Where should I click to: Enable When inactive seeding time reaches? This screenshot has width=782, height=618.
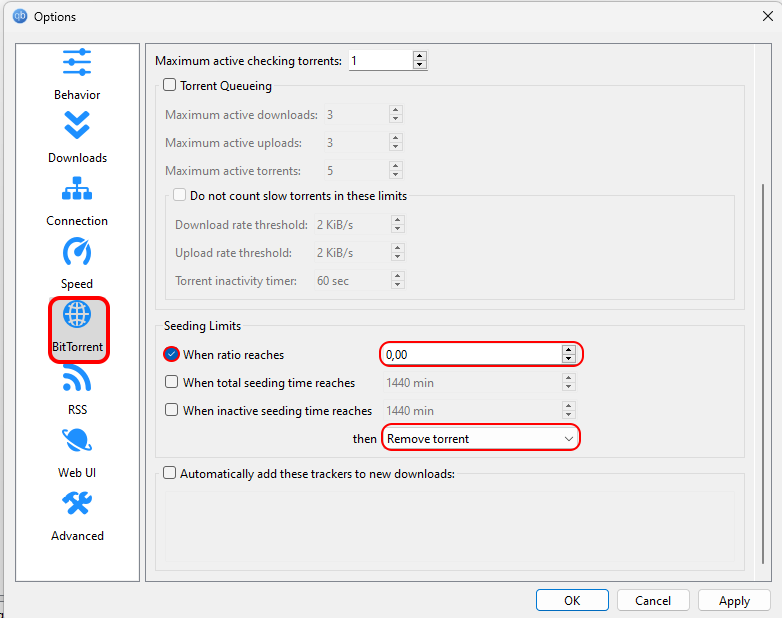pyautogui.click(x=172, y=410)
